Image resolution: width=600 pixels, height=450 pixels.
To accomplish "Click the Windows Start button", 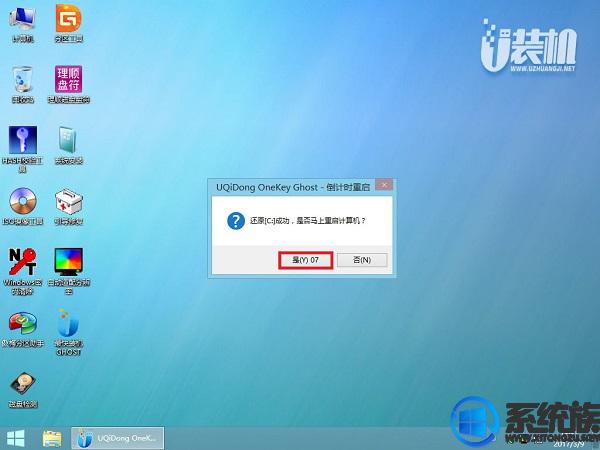I will pos(16,439).
